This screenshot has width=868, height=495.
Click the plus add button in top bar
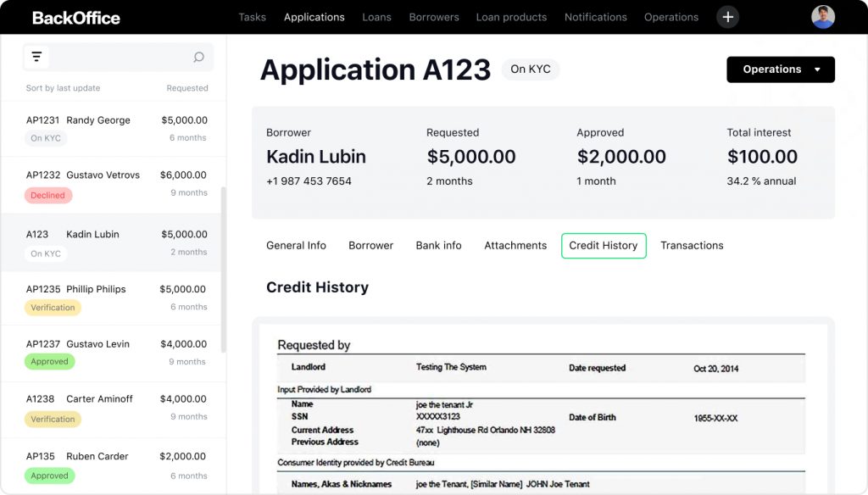pyautogui.click(x=727, y=17)
